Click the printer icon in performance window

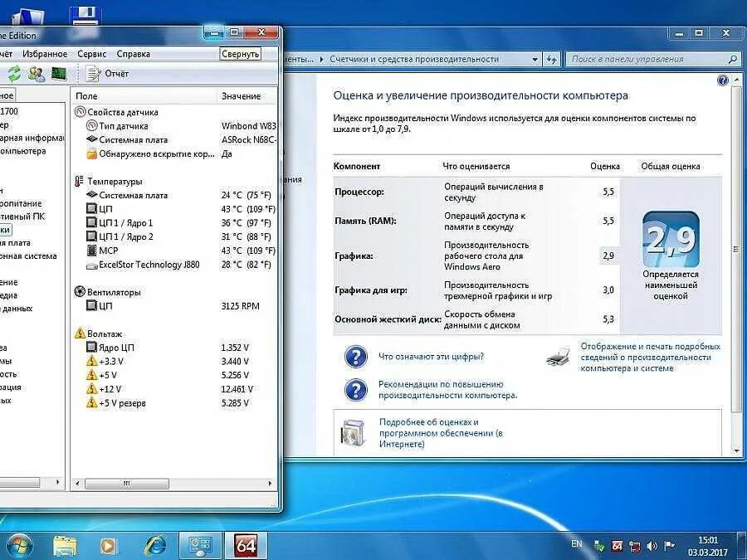coord(558,356)
